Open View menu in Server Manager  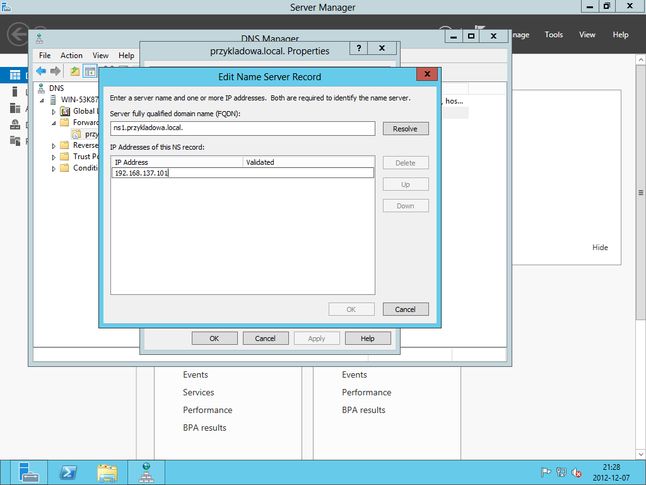[x=587, y=35]
